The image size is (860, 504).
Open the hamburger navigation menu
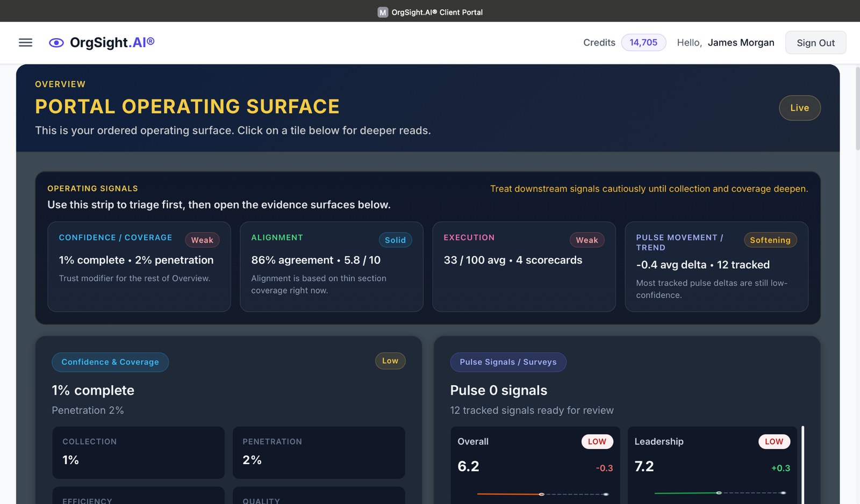pyautogui.click(x=25, y=42)
